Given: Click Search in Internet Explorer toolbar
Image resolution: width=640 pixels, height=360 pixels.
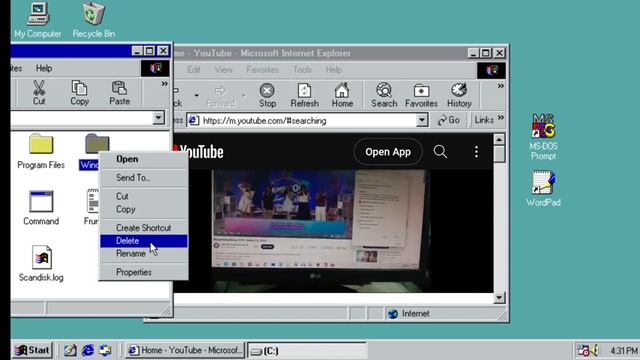Looking at the screenshot, I should [x=384, y=95].
